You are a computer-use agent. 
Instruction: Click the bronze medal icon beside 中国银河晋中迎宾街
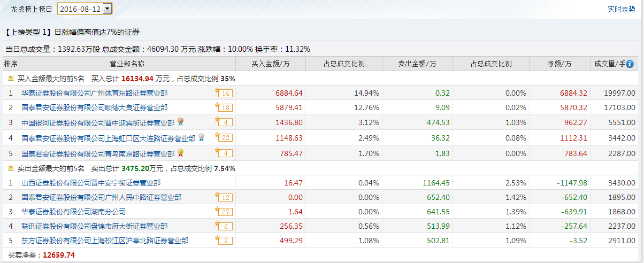pyautogui.click(x=181, y=122)
